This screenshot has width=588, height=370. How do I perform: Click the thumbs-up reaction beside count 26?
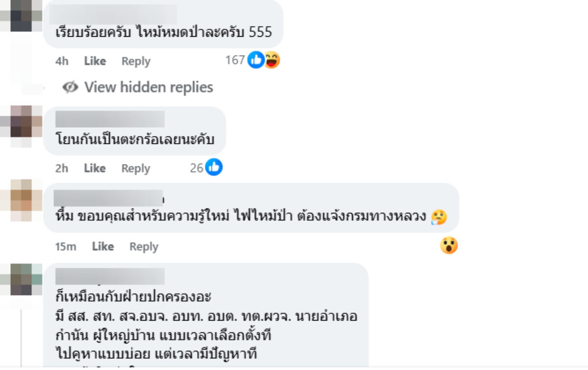coord(214,167)
